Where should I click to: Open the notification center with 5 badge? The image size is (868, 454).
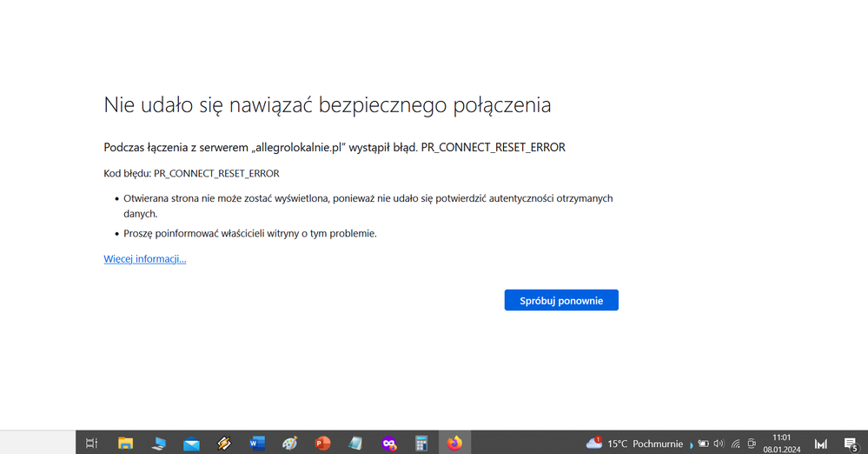click(851, 444)
